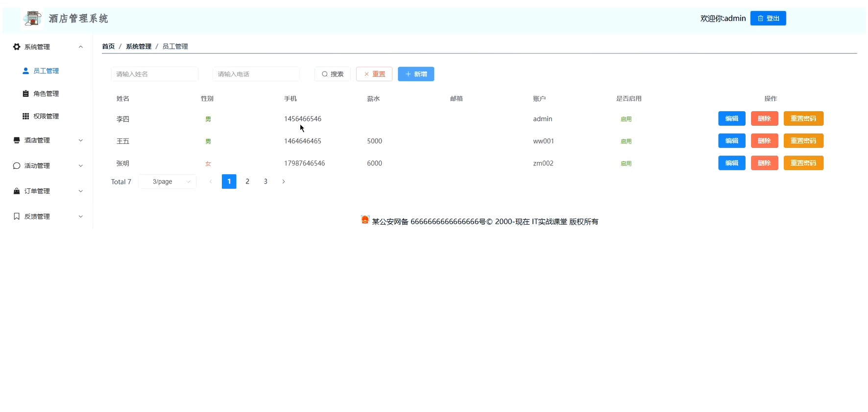Screen dimensions: 868x412
Task: Go to page 3 in pagination
Action: pos(265,182)
